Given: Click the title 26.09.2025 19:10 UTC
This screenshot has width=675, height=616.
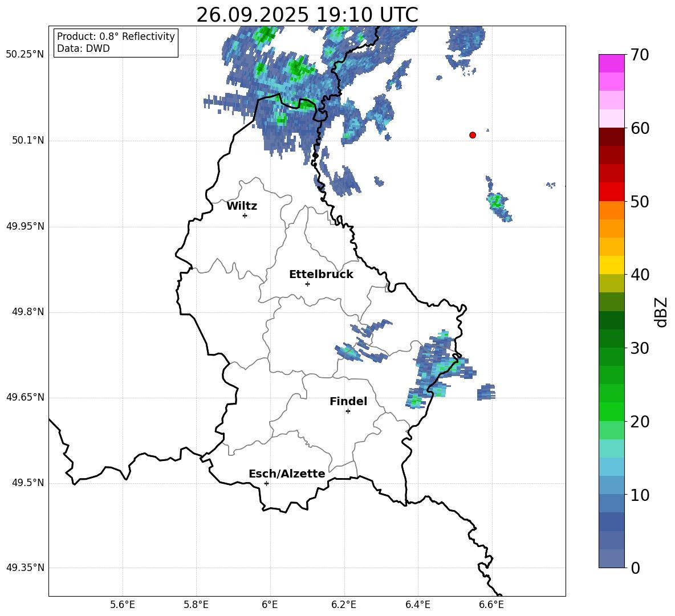Looking at the screenshot, I should (307, 15).
